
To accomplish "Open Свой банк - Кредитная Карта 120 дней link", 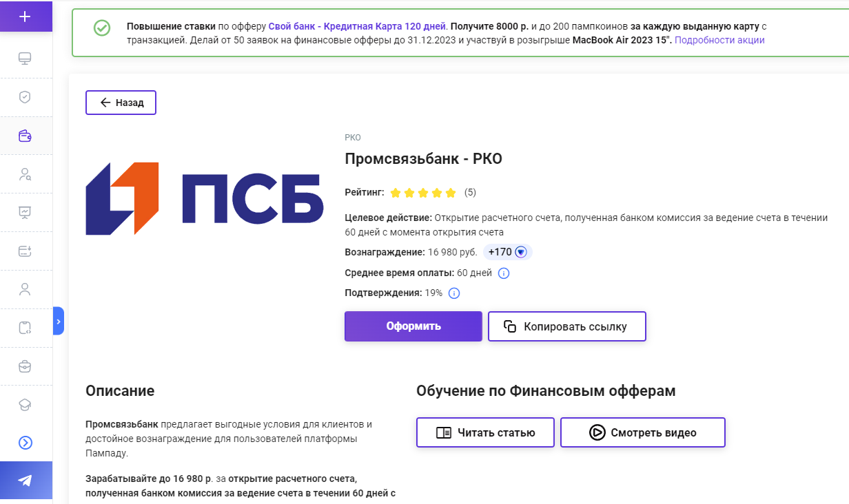I will (x=358, y=27).
